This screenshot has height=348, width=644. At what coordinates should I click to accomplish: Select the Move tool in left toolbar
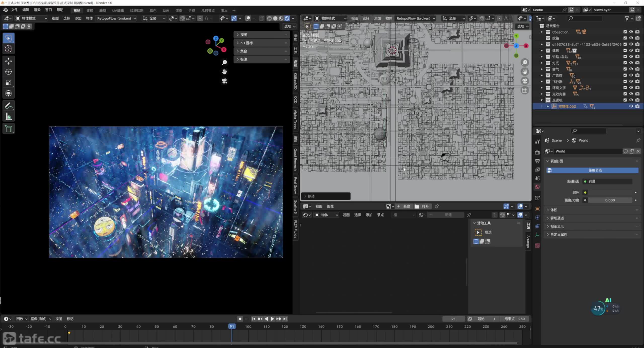(9, 61)
